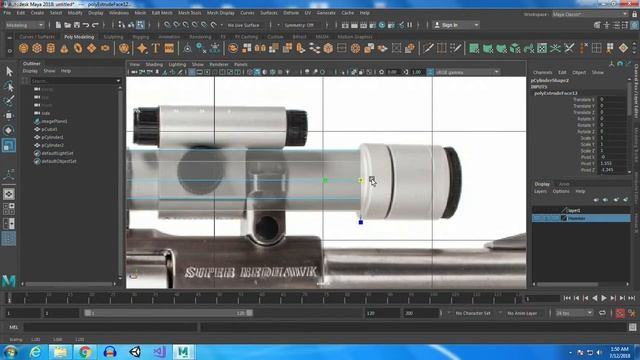
Task: Click the planar UV mapping green shelf icon
Action: click(x=474, y=49)
